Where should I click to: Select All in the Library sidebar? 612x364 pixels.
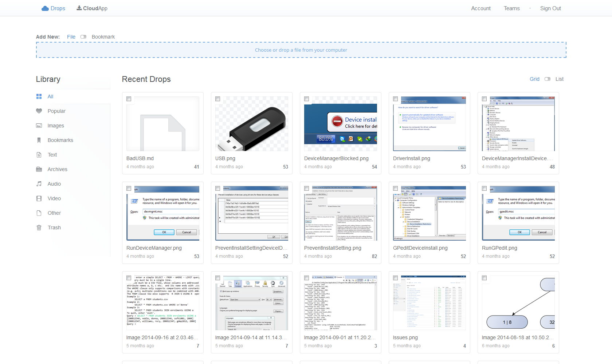click(x=50, y=96)
